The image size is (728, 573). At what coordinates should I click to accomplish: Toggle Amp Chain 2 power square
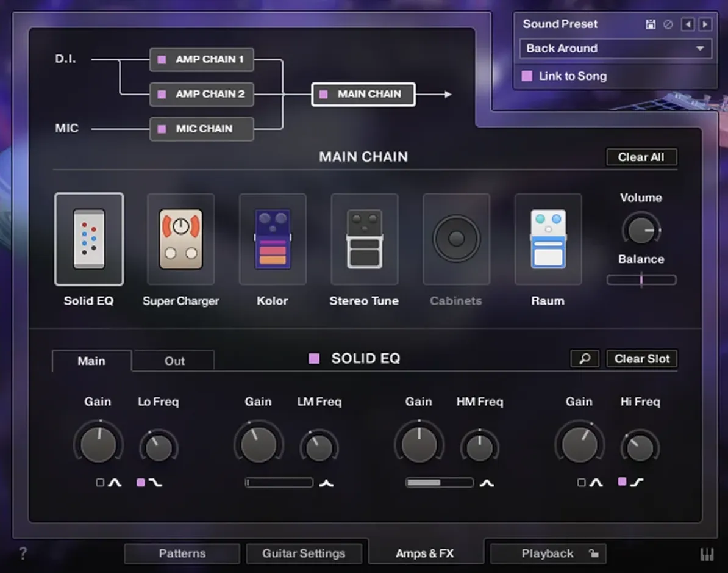click(162, 95)
